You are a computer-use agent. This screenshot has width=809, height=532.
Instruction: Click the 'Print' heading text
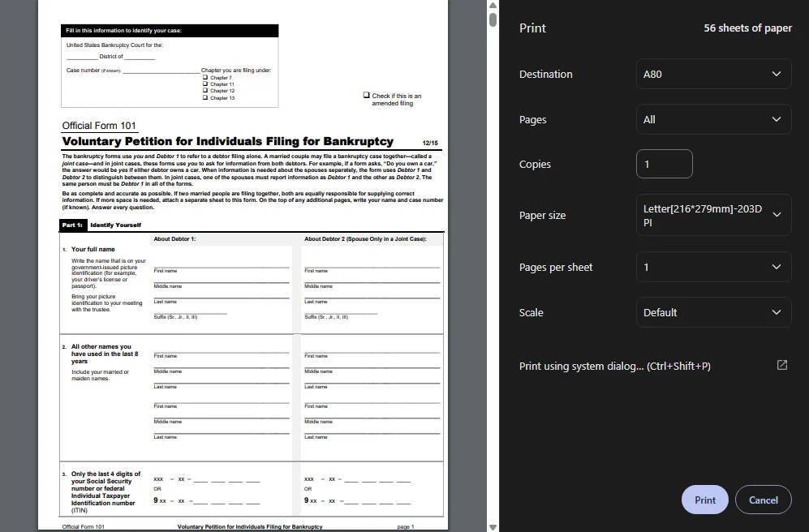coord(532,28)
